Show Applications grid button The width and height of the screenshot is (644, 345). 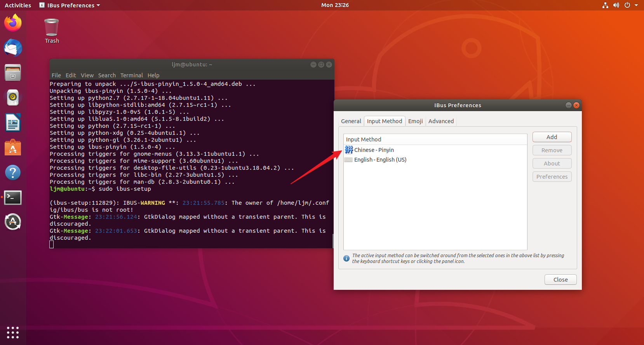tap(13, 332)
